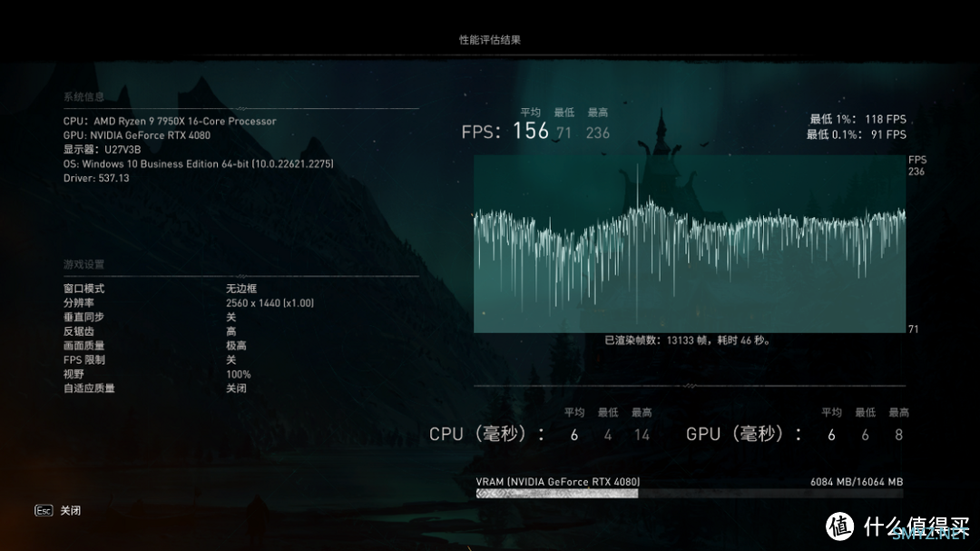Click the 6084 MB/16064 MB VRAM readout
This screenshot has width=980, height=551.
[x=857, y=482]
